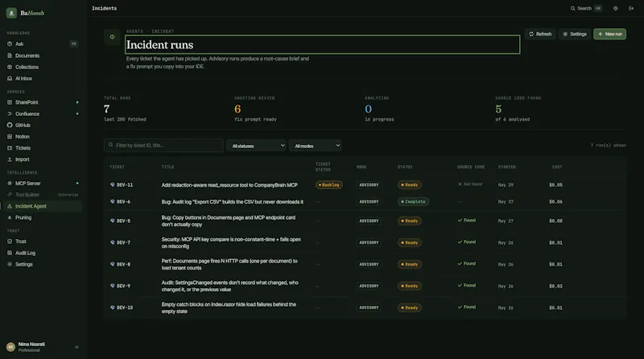Refresh the incident runs
Screen dimensions: 644x359
coord(540,34)
